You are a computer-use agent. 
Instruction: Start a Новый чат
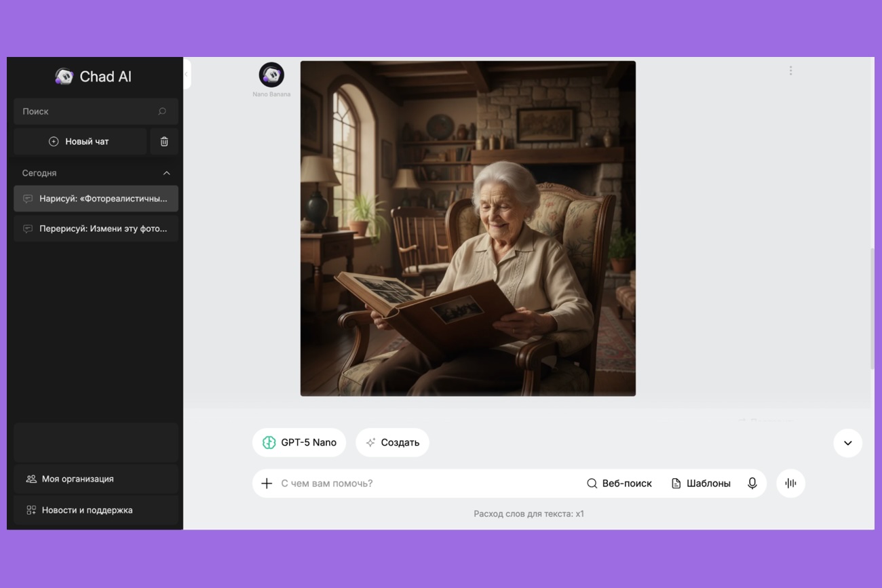[80, 142]
